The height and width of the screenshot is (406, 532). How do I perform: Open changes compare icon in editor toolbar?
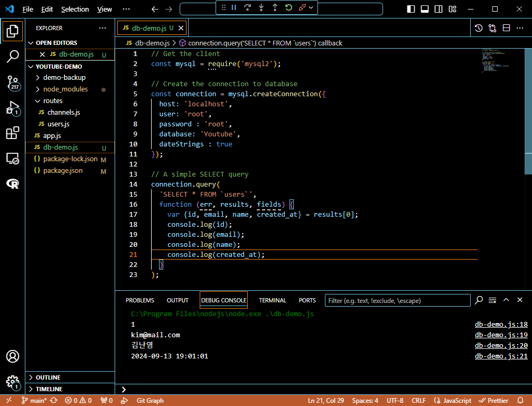tap(492, 28)
